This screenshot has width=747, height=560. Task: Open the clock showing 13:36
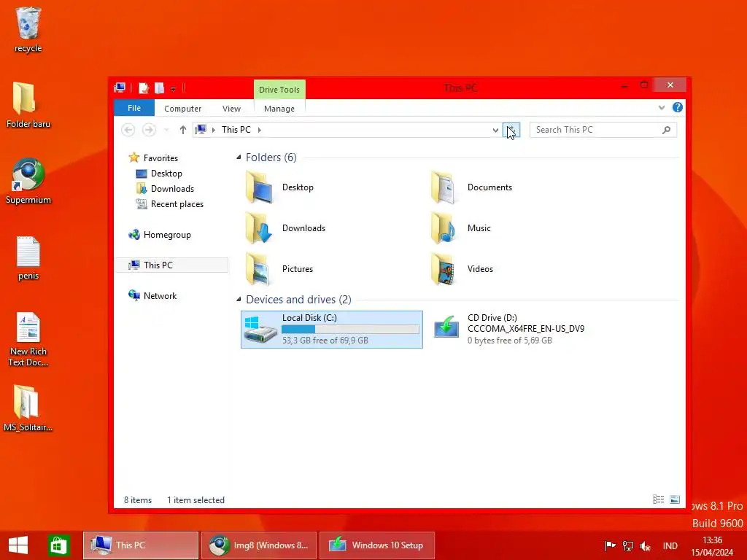point(712,546)
